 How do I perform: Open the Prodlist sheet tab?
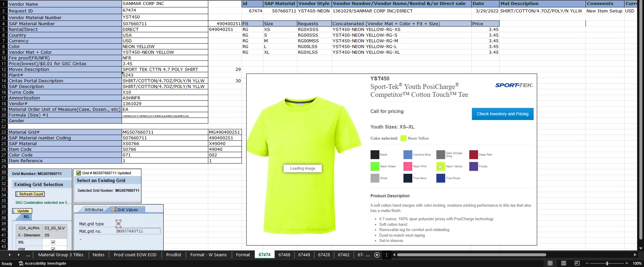pos(174,255)
